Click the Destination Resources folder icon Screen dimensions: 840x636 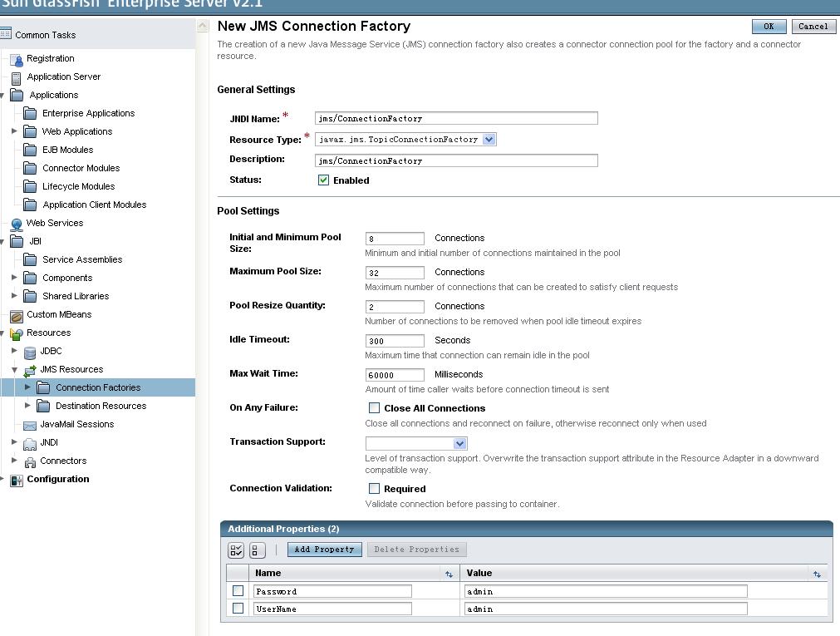43,406
